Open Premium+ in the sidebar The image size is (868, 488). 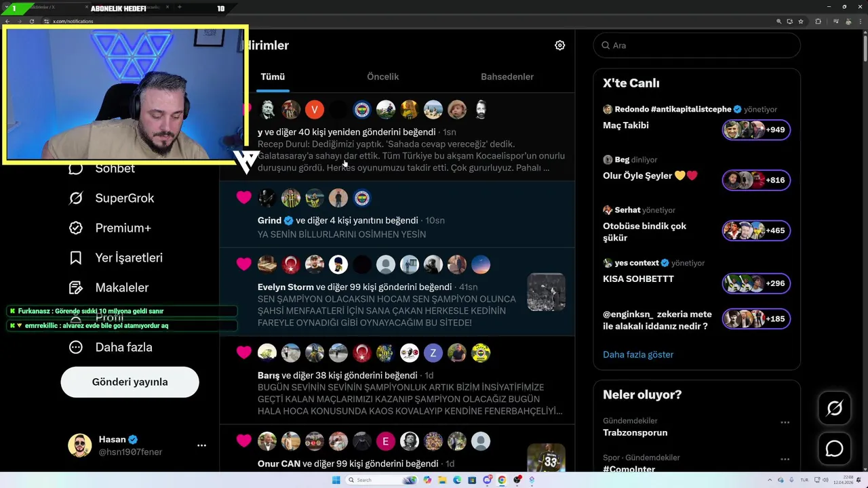tap(109, 228)
